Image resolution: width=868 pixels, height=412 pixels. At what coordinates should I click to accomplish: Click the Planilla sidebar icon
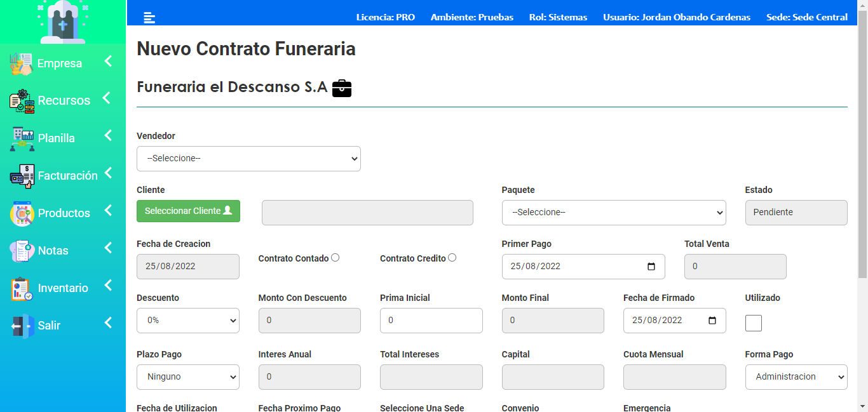22,138
